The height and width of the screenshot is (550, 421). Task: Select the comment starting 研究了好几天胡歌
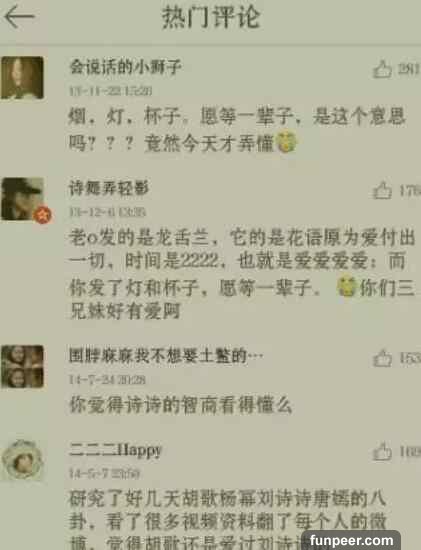tap(228, 519)
